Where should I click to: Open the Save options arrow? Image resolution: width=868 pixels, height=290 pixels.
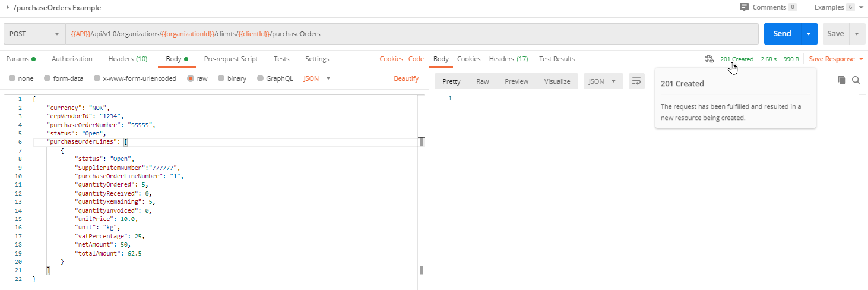856,34
